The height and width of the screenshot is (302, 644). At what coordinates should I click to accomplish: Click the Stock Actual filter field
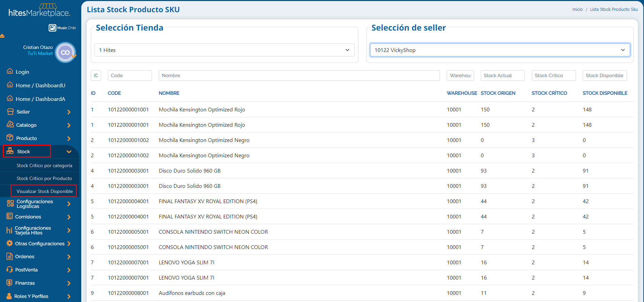tap(503, 75)
